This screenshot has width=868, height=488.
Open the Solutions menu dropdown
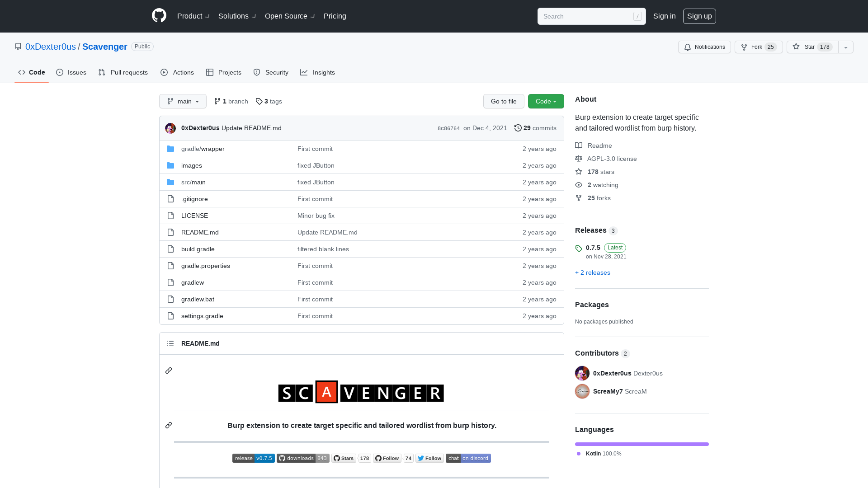coord(237,16)
